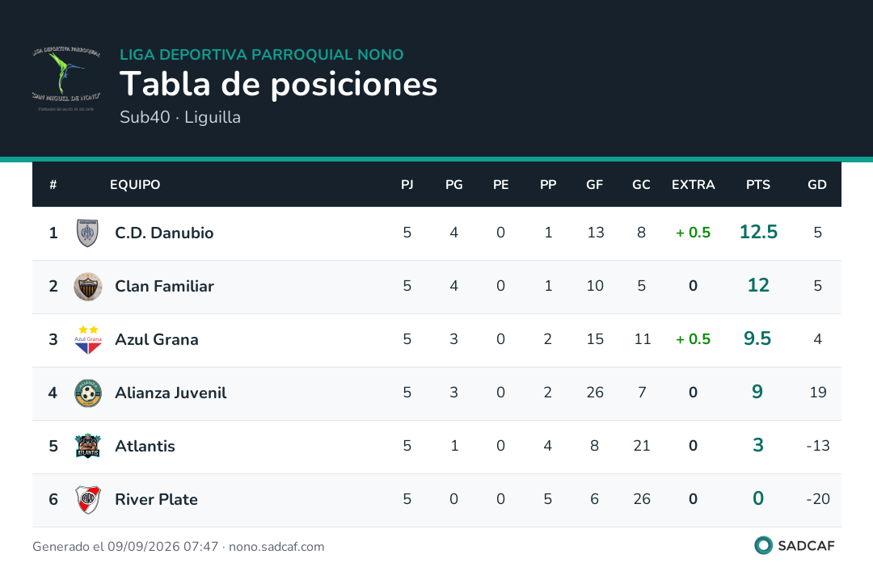Click the C.D. Danubio team crest
This screenshot has height=588, width=873.
point(87,233)
